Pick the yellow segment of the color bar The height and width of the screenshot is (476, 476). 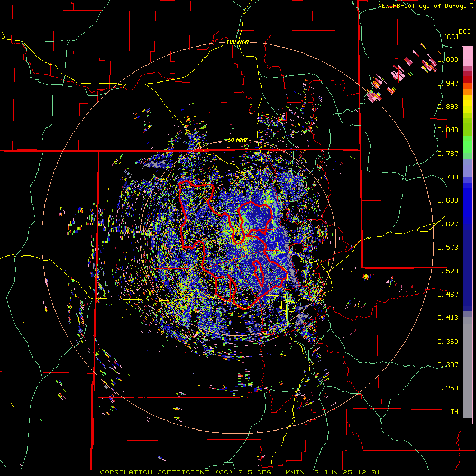tap(467, 104)
